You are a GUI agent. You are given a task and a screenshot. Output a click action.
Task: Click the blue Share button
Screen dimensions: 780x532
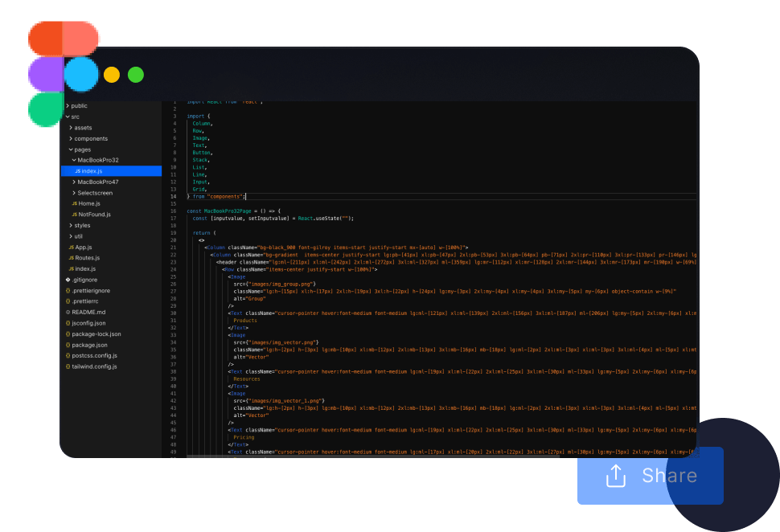[651, 475]
